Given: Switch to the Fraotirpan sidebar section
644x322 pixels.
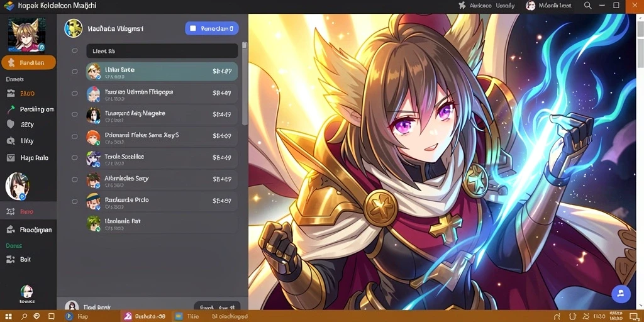Looking at the screenshot, I should point(29,230).
